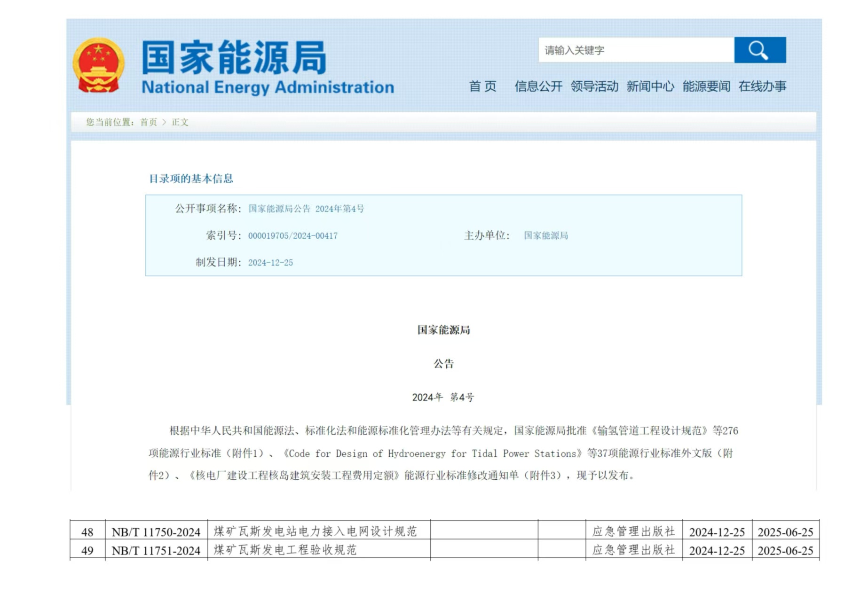
Task: Click the 国家能源局 site title text
Action: [x=234, y=57]
